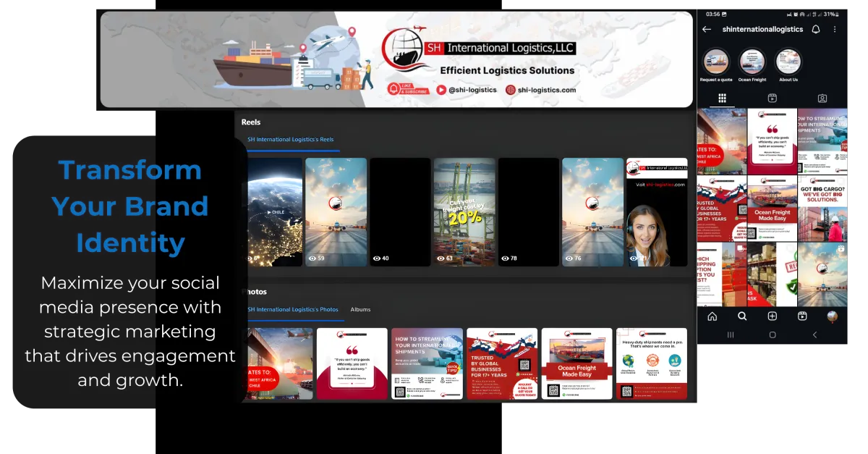Open the three-dot options menu on Instagram
Image resolution: width=868 pixels, height=454 pixels.
835,30
